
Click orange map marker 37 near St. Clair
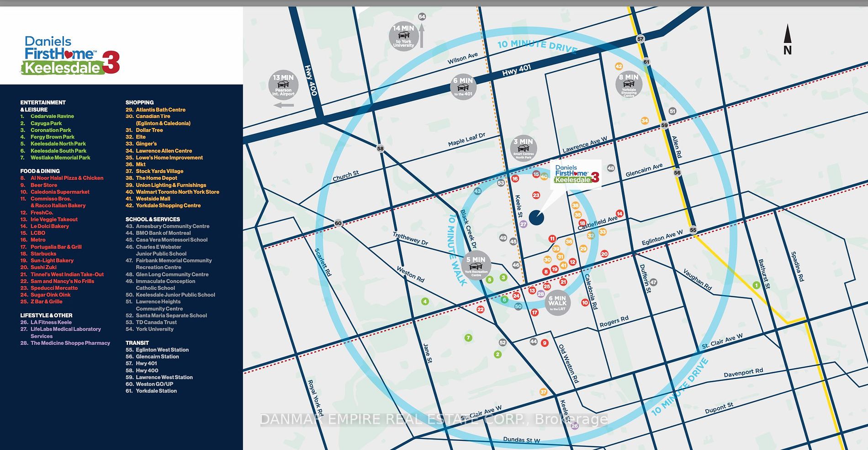click(x=543, y=392)
